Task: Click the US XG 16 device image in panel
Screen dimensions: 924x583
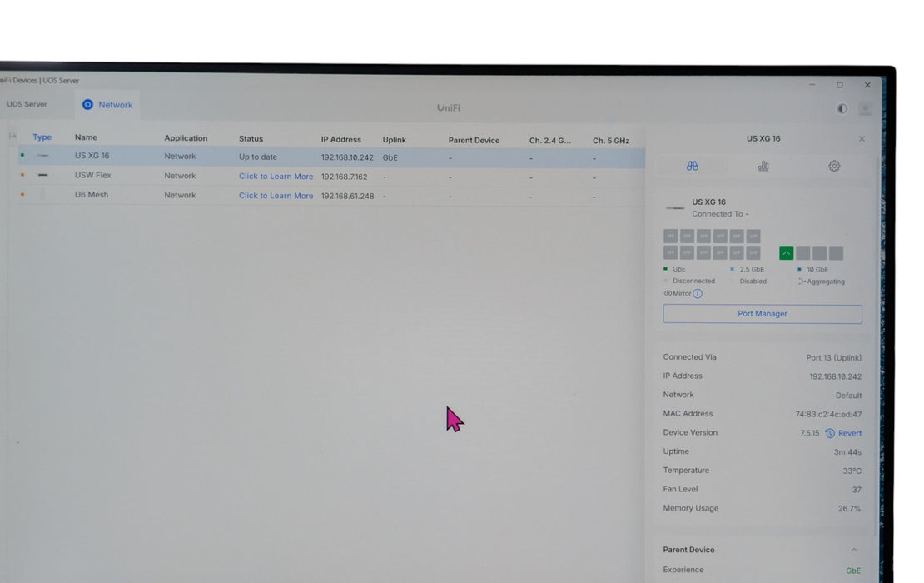Action: 675,208
